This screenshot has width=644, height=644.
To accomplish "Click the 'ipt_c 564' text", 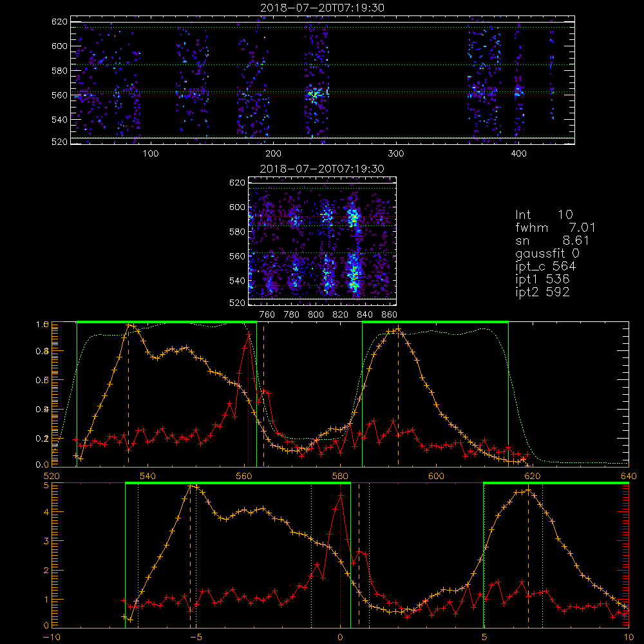I will coord(545,267).
